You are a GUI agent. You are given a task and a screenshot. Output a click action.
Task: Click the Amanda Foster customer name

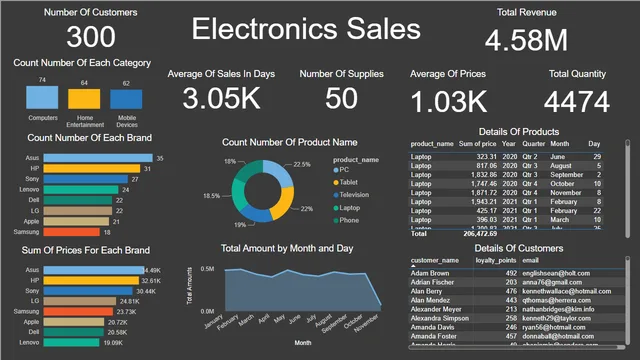tap(433, 336)
